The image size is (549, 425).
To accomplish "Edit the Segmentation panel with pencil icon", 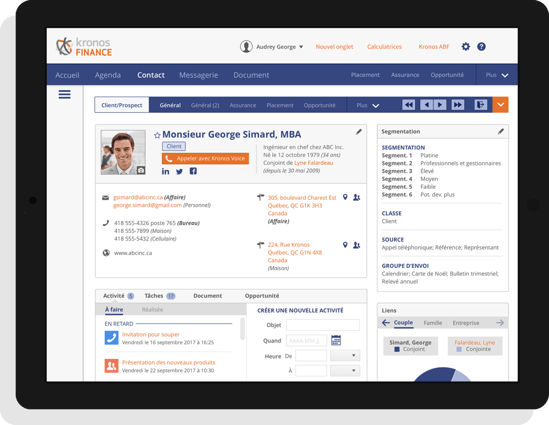I will (501, 131).
